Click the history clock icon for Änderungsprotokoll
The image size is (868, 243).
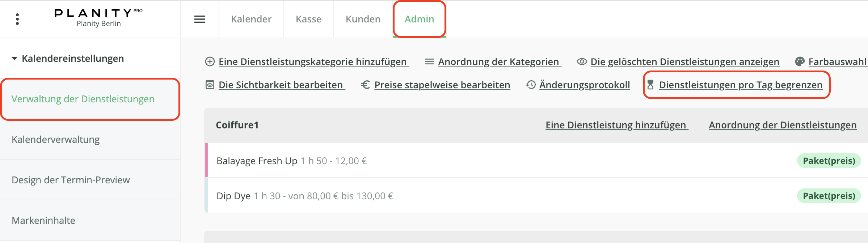pos(531,85)
